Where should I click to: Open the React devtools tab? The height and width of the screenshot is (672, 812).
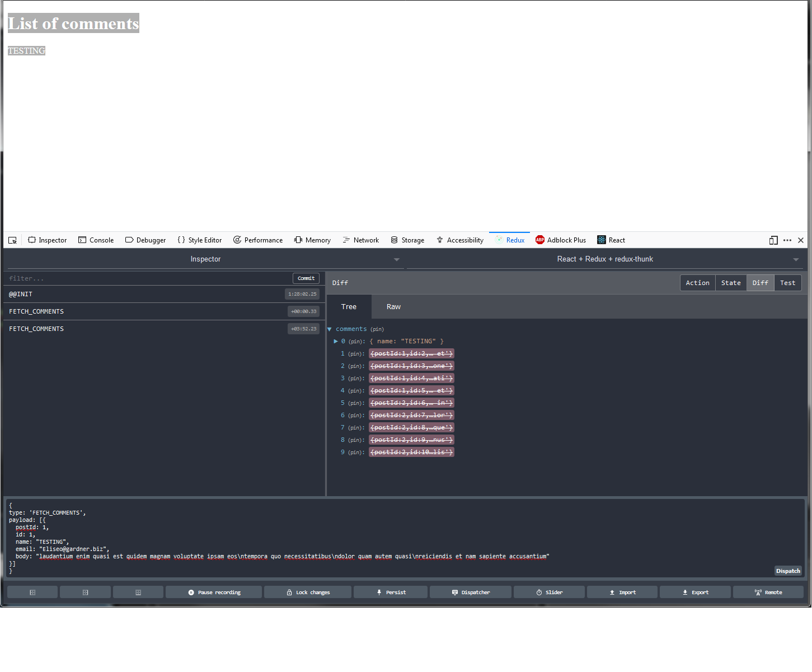(611, 240)
